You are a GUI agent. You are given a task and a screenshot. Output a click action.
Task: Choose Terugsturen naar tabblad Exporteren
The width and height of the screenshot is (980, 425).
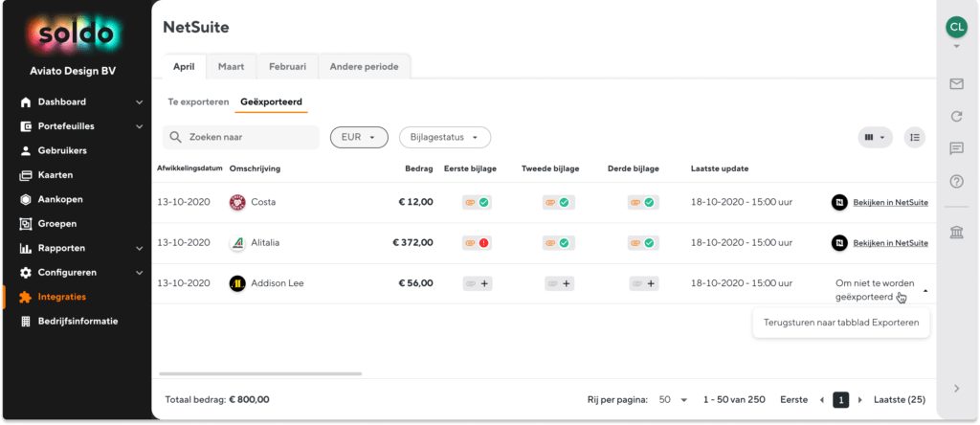pyautogui.click(x=841, y=323)
